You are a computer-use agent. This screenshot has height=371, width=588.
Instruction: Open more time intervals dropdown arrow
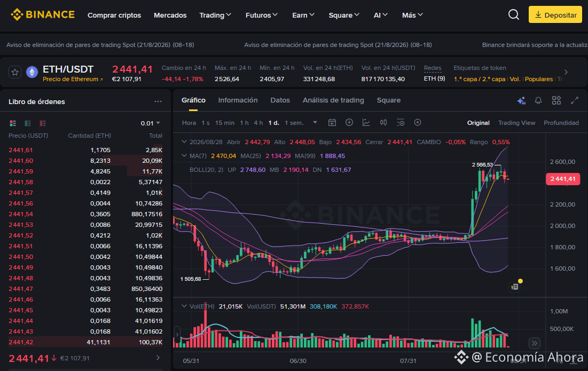[315, 123]
